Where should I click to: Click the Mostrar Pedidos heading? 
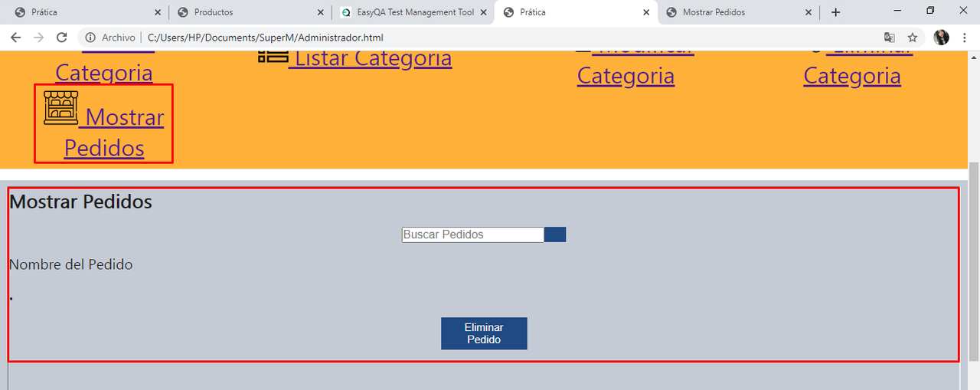[x=80, y=202]
